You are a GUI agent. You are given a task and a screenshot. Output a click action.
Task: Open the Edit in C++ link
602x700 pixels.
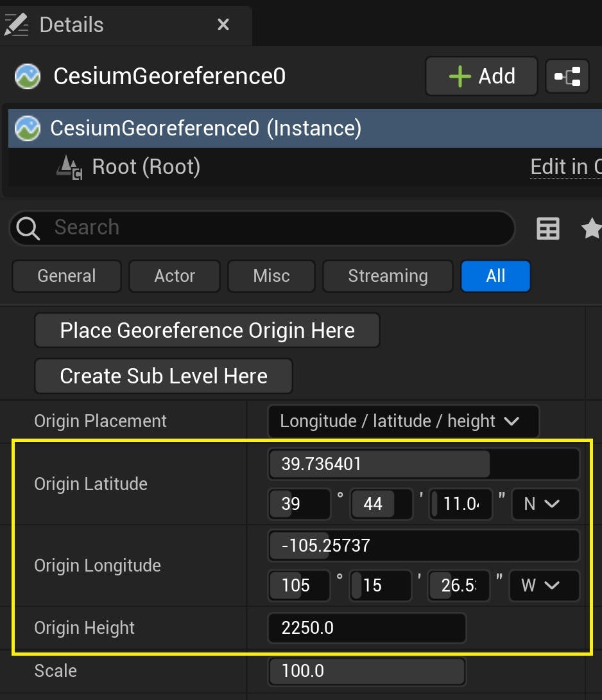pos(566,167)
